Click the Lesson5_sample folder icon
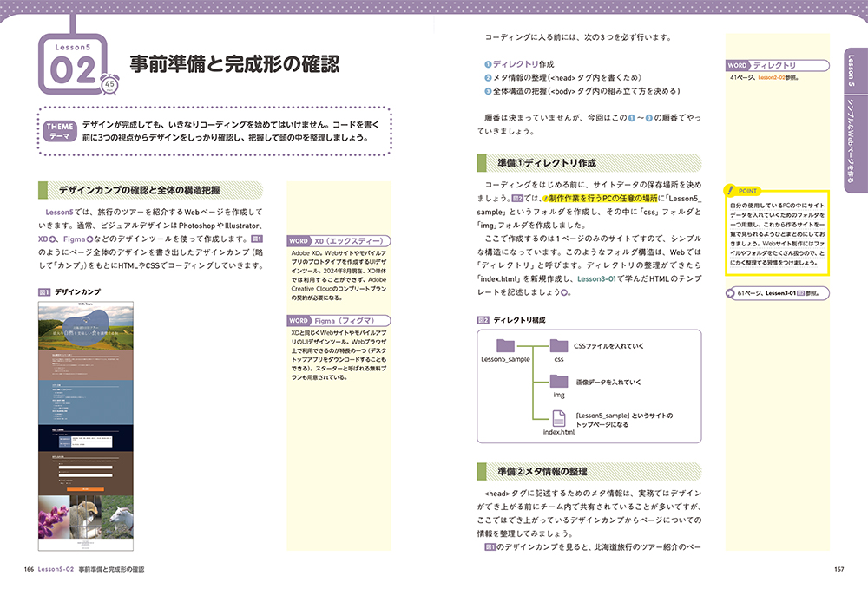This screenshot has width=868, height=589. coord(505,345)
